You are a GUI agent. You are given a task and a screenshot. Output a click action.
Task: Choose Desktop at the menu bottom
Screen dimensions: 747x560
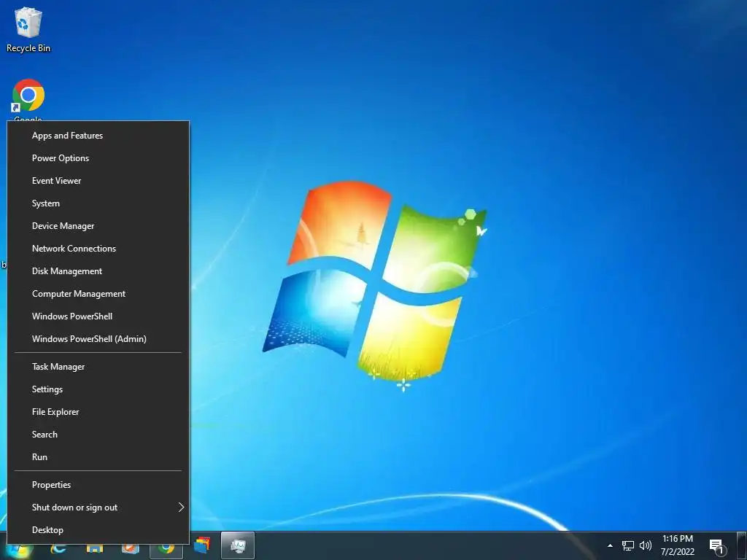(98, 530)
